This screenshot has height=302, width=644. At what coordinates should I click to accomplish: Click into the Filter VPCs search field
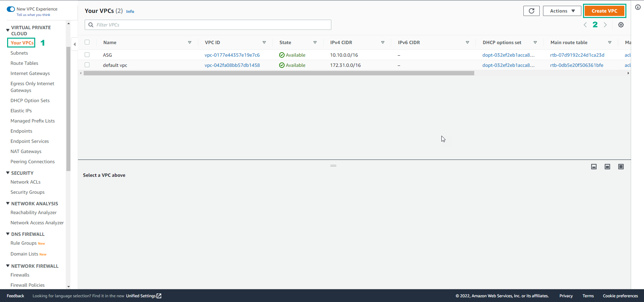(x=208, y=25)
